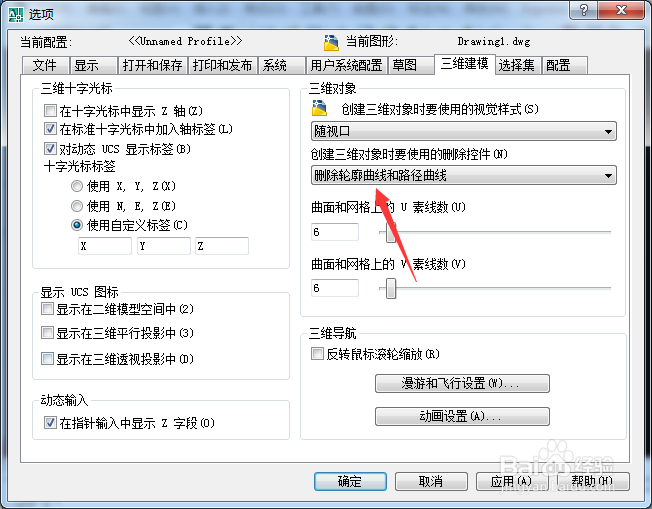Check 显示在三维透视投影中 option
The height and width of the screenshot is (509, 652).
click(x=47, y=358)
